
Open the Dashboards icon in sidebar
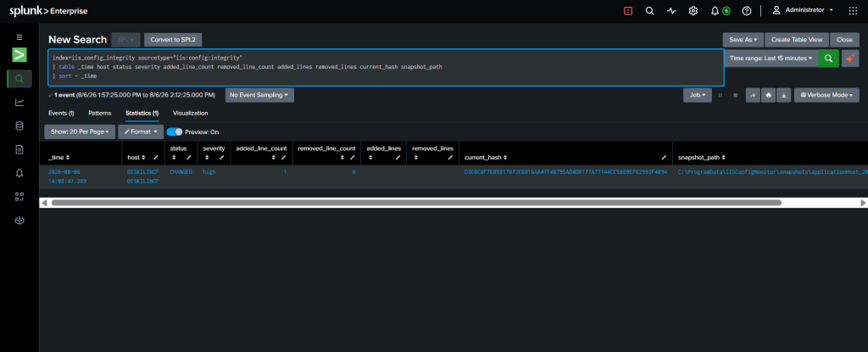[x=19, y=196]
